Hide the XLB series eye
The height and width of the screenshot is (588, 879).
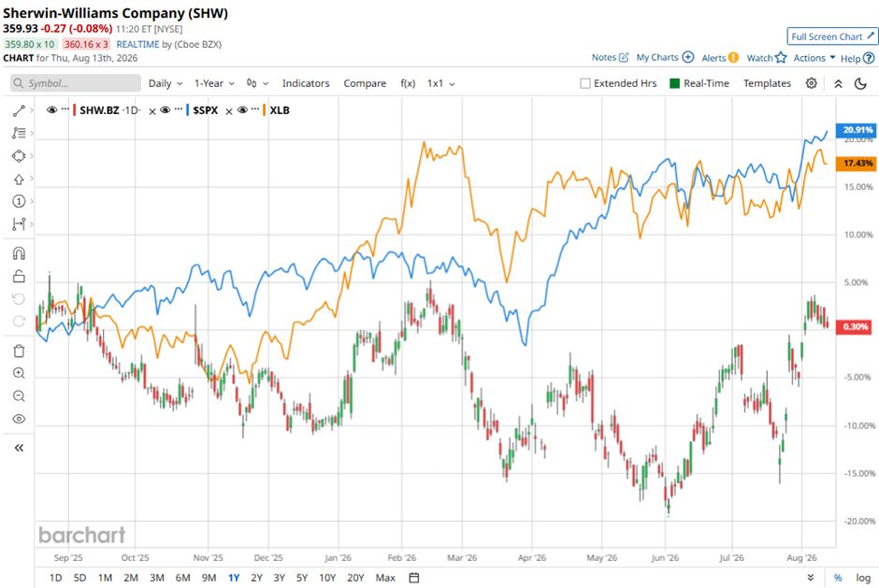click(x=242, y=110)
